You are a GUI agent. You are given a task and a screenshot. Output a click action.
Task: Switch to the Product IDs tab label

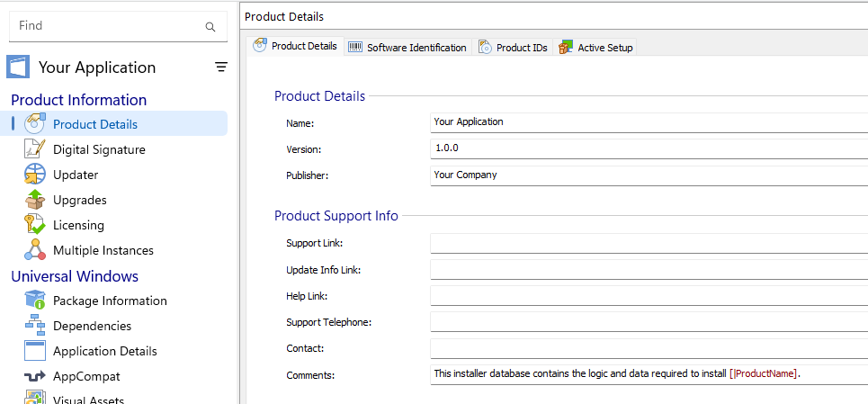(522, 48)
